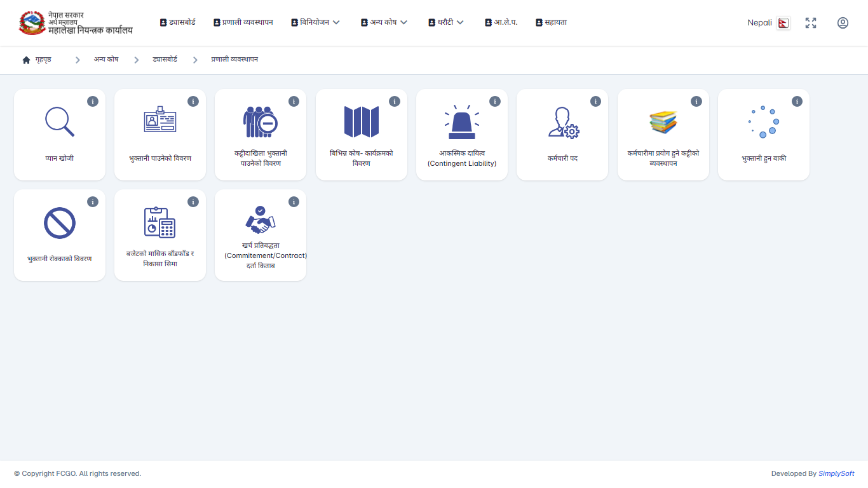
Task: Open the भुक्तानी रोक्काको विवरण prohibited icon
Action: [x=60, y=223]
